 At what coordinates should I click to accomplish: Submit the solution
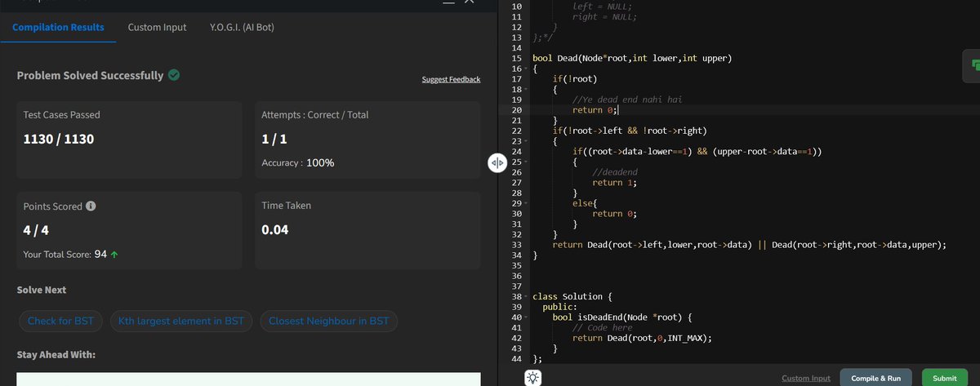pyautogui.click(x=944, y=378)
